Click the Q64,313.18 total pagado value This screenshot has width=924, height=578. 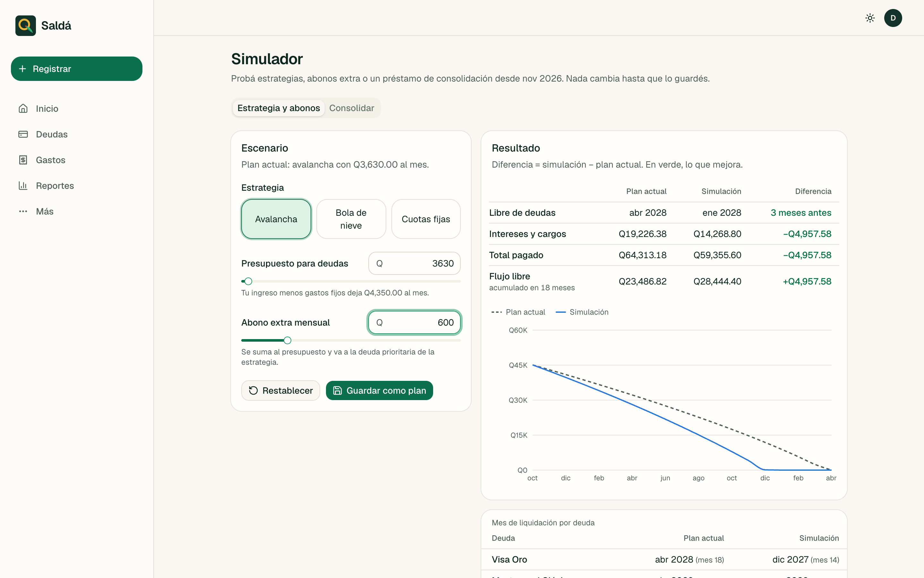(x=642, y=255)
